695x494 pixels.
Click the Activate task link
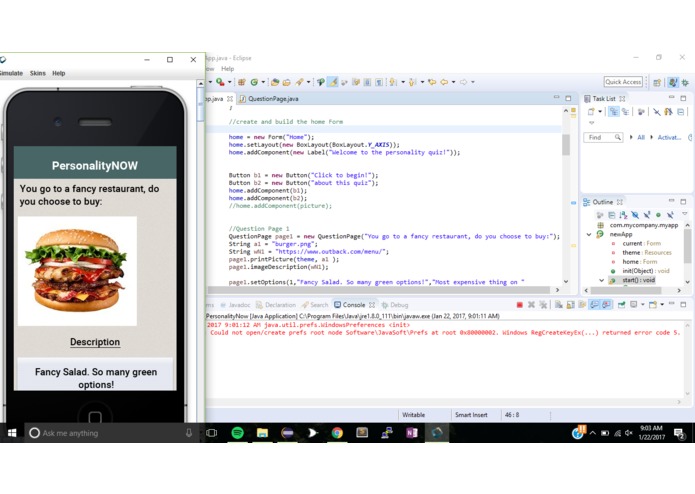(x=669, y=137)
